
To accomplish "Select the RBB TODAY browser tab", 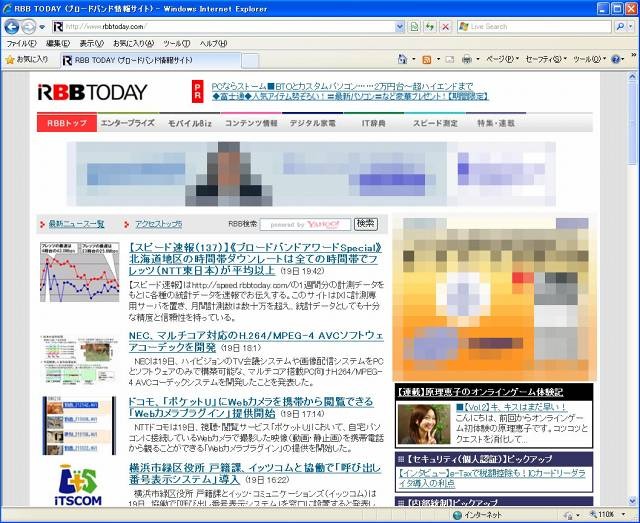I will (151, 60).
